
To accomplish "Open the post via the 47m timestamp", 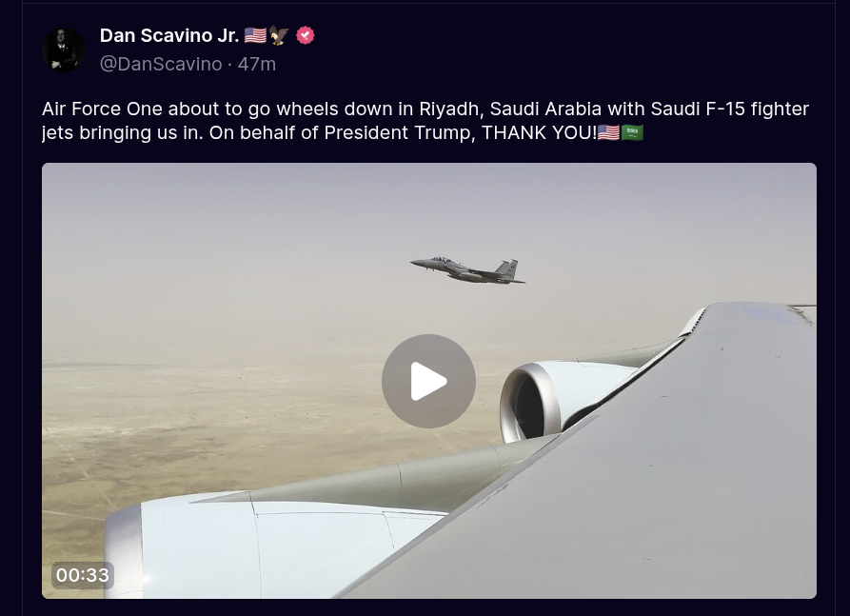I will coord(257,64).
